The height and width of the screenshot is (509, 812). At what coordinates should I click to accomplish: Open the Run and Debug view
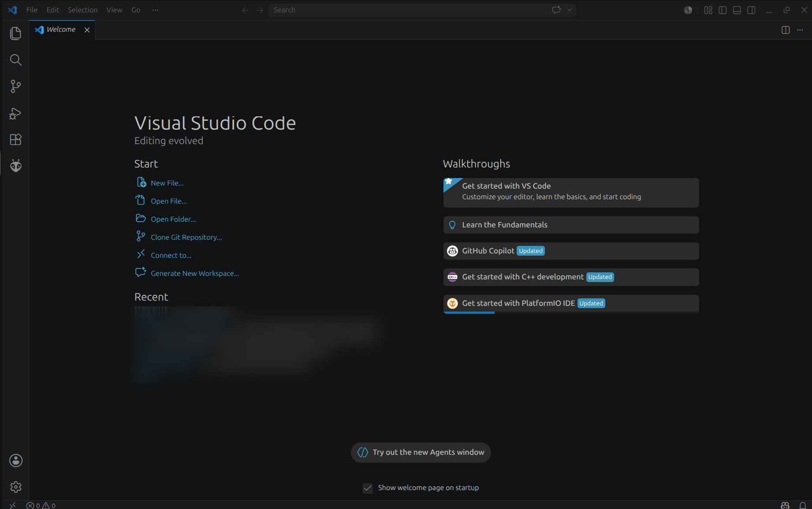click(x=15, y=113)
